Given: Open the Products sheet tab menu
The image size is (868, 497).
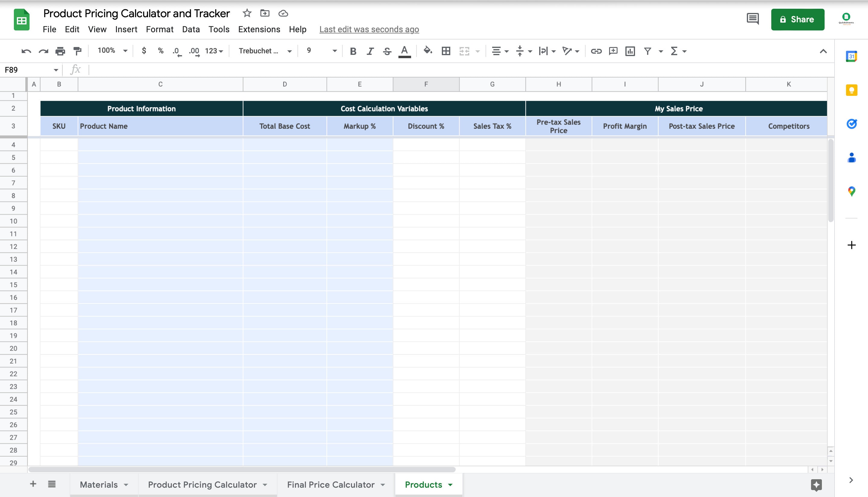Looking at the screenshot, I should coord(450,484).
